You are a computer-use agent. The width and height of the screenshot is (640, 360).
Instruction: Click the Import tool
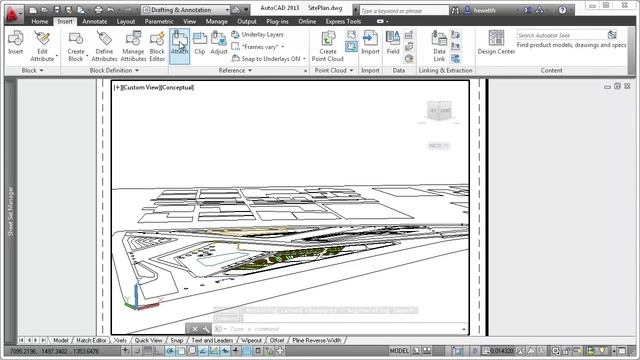pos(370,42)
